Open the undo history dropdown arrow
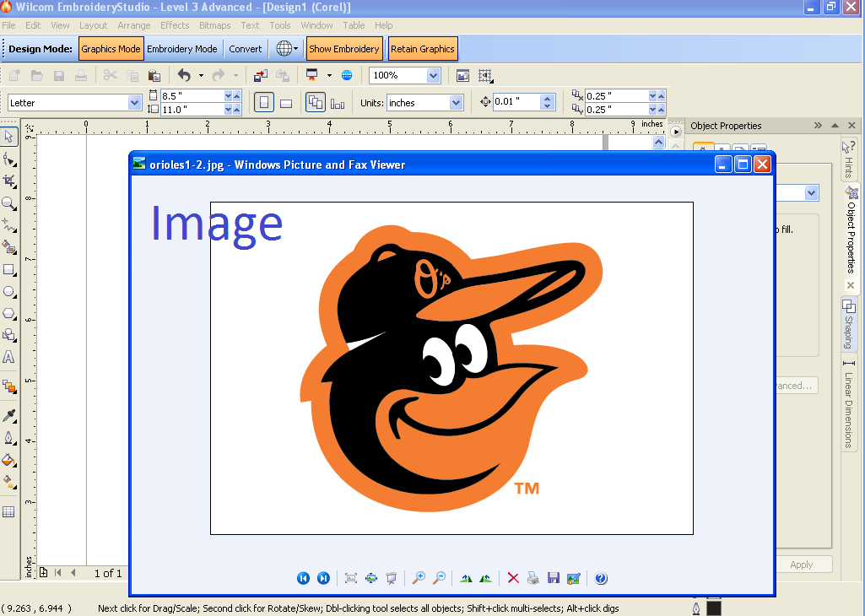This screenshot has height=616, width=865. [x=201, y=75]
